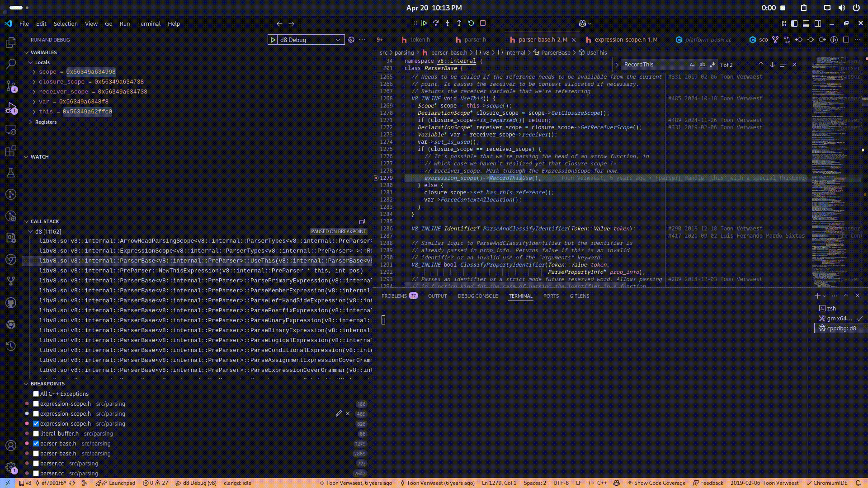Open Source Control view in activity bar

[x=11, y=85]
